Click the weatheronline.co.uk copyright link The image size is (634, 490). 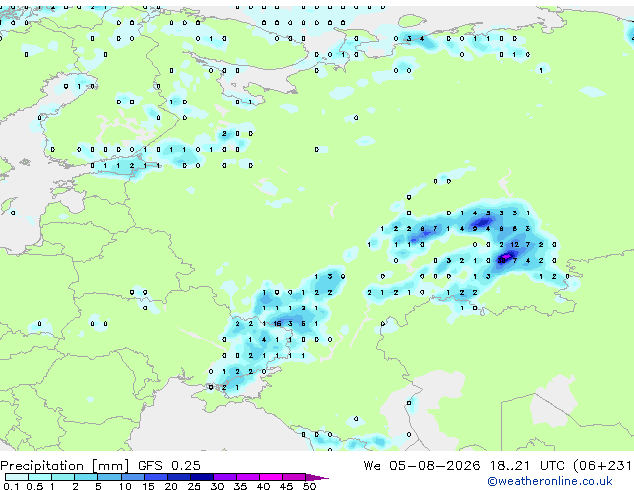point(550,481)
